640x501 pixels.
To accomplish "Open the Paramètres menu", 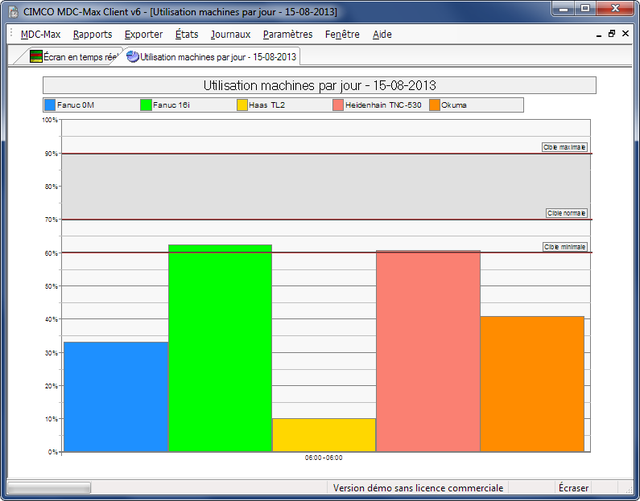I will [288, 34].
